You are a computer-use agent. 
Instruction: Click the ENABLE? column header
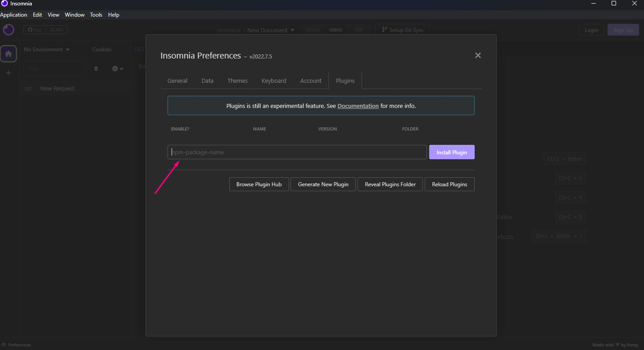[x=180, y=129]
